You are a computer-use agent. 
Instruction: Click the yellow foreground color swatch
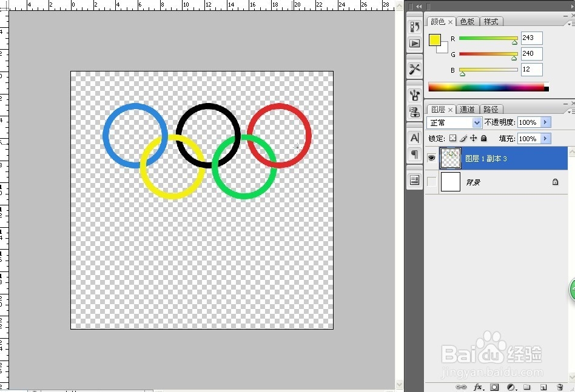tap(434, 40)
